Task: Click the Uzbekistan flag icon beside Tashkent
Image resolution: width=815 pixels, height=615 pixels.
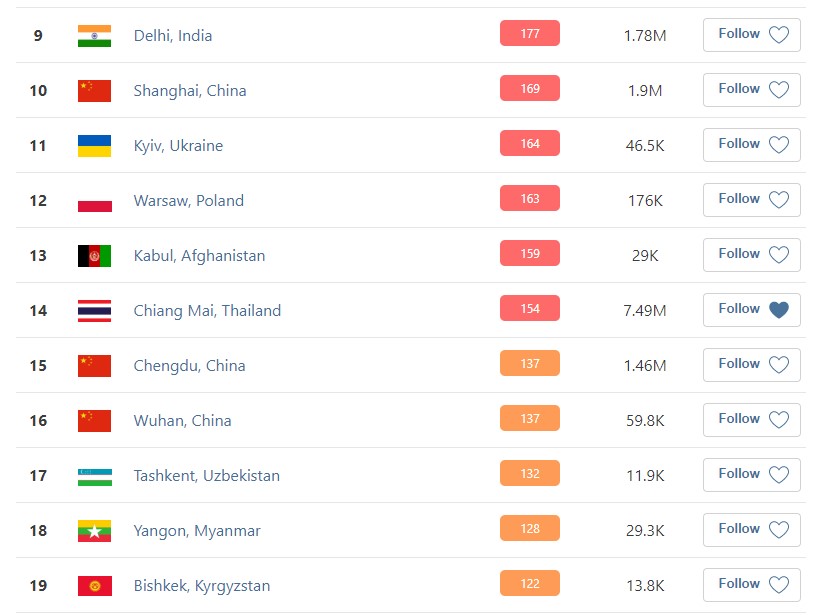Action: tap(94, 476)
